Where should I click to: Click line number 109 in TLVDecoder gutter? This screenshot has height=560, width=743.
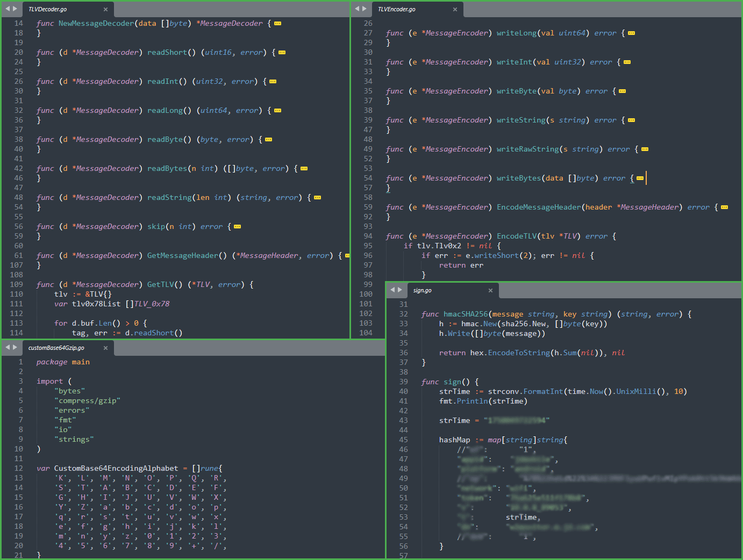click(16, 285)
